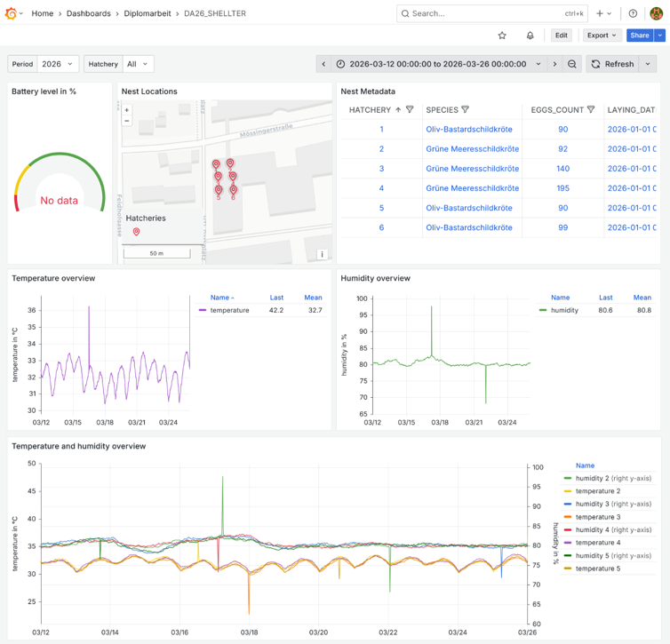Open the user profile avatar

657,13
